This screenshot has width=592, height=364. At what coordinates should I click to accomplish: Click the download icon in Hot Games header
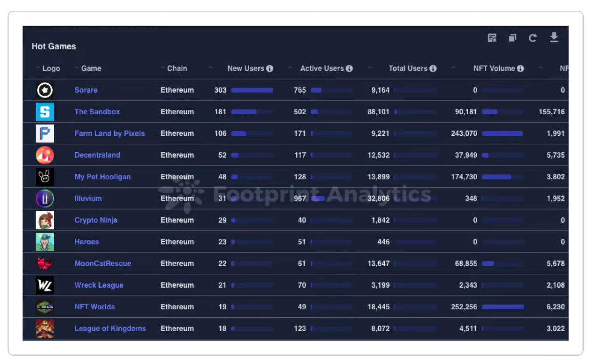554,38
